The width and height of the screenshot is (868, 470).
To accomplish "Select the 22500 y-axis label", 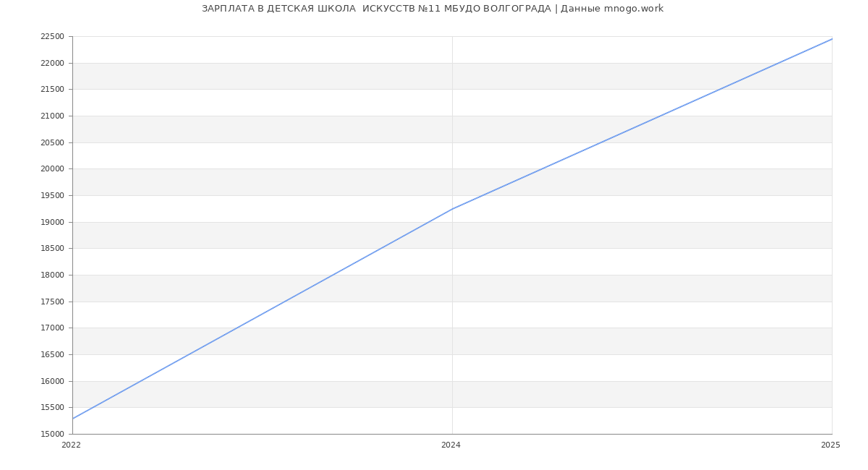I will pos(52,37).
